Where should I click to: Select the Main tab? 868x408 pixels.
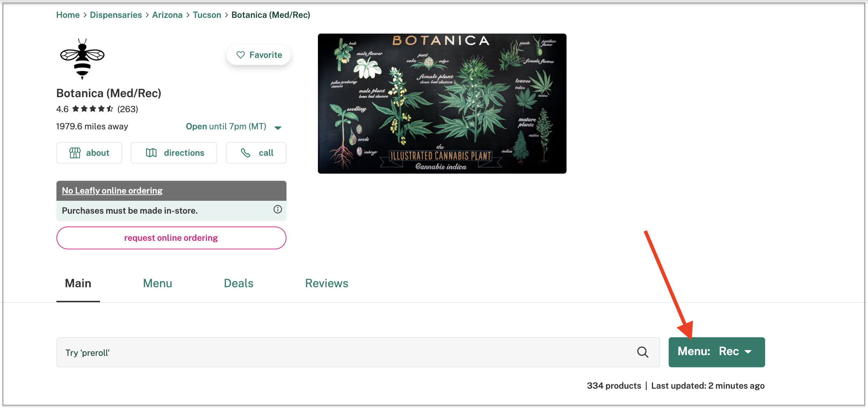tap(78, 284)
